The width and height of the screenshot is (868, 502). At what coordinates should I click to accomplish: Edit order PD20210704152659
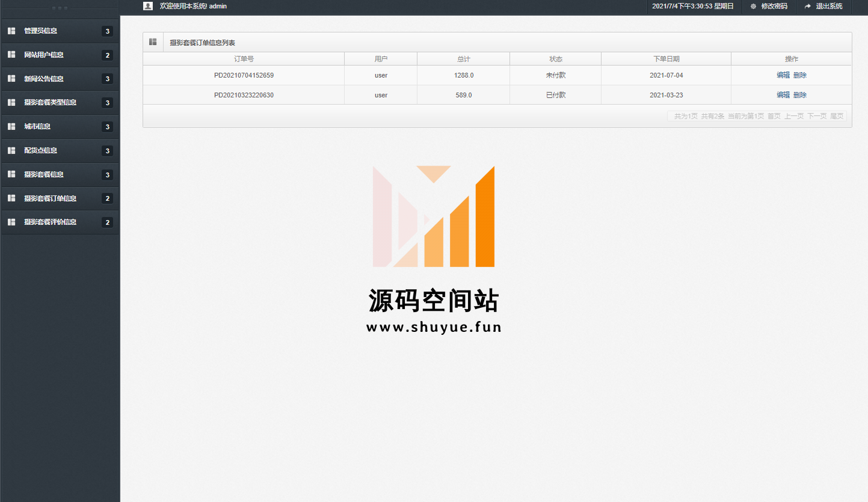click(783, 75)
